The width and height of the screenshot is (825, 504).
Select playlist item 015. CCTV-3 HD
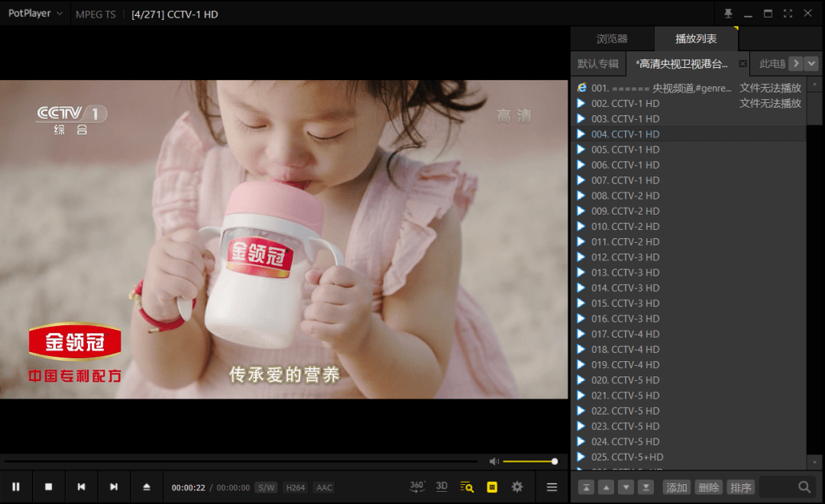coord(688,303)
